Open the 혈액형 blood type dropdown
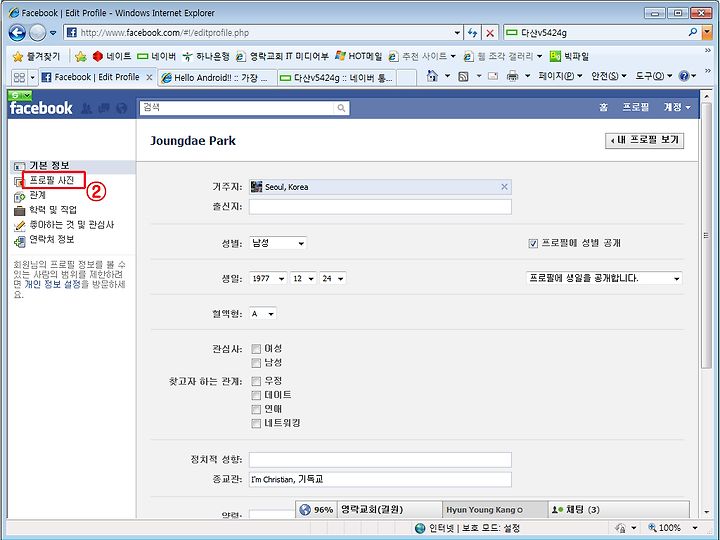The width and height of the screenshot is (720, 540). coord(263,314)
